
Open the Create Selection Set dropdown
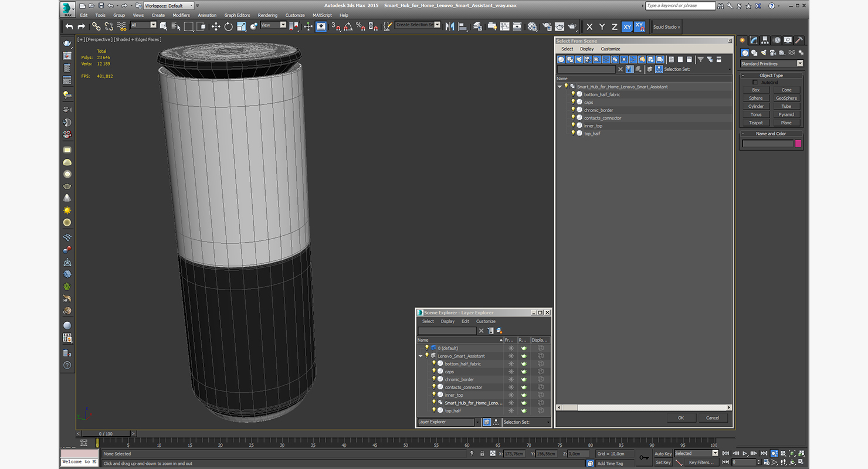coord(418,25)
